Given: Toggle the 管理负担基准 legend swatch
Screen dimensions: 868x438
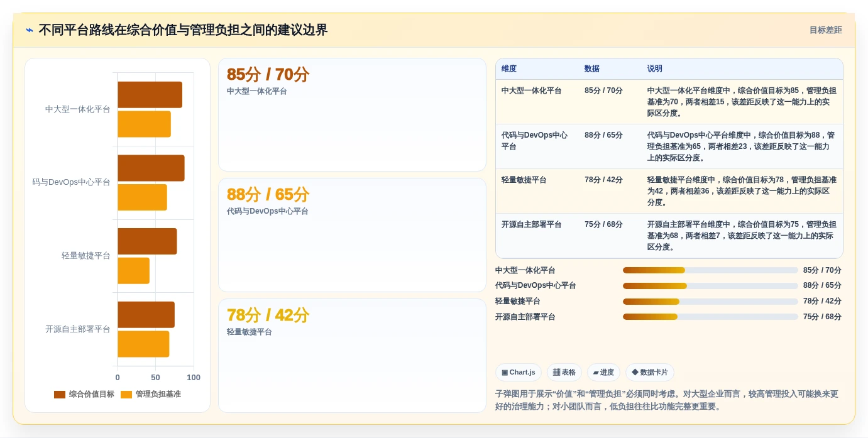Looking at the screenshot, I should pos(126,395).
